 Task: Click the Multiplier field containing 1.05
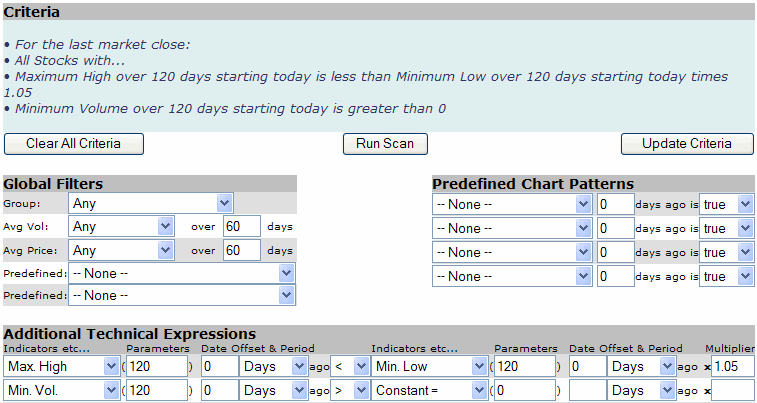coord(731,367)
